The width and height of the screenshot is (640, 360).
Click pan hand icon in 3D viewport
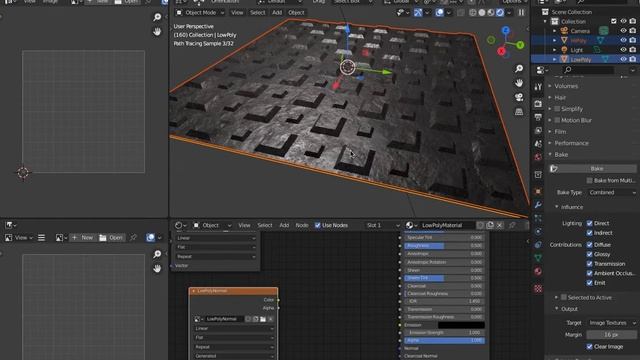519,83
